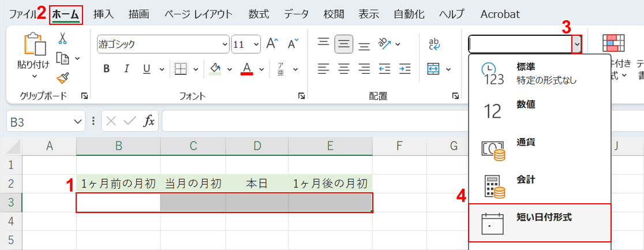The image size is (644, 250).
Task: Toggle middle vertical alignment
Action: tap(344, 44)
